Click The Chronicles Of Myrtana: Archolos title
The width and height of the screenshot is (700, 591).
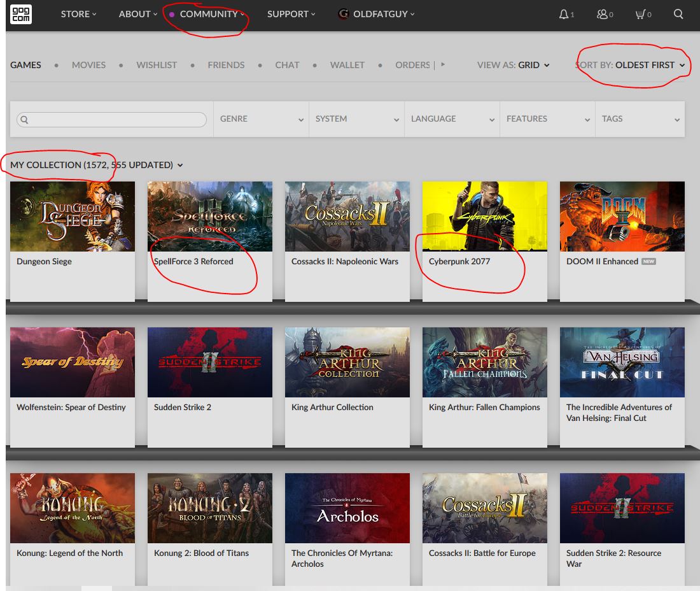click(342, 559)
